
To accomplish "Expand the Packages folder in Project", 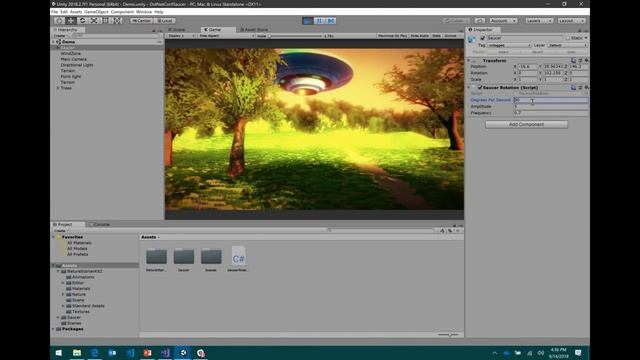I will tap(53, 329).
